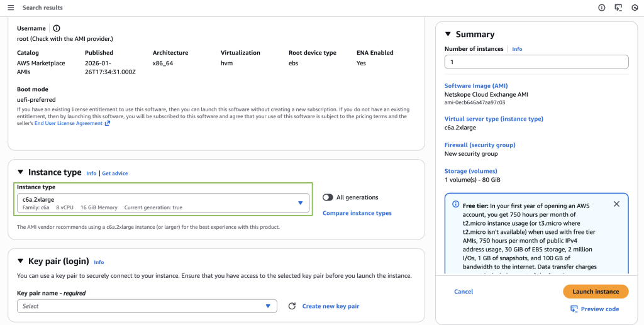Click the info circle icon in top bar
The height and width of the screenshot is (325, 644).
coord(602,8)
